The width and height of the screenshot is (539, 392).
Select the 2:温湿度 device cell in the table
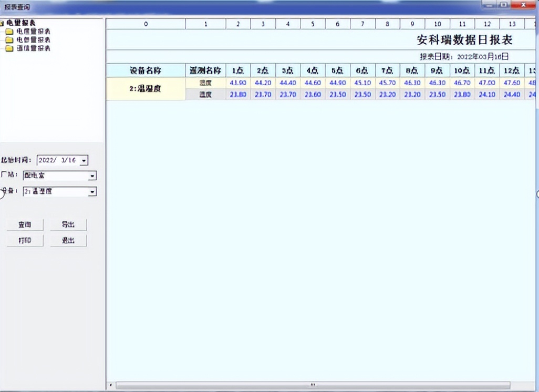click(x=146, y=89)
